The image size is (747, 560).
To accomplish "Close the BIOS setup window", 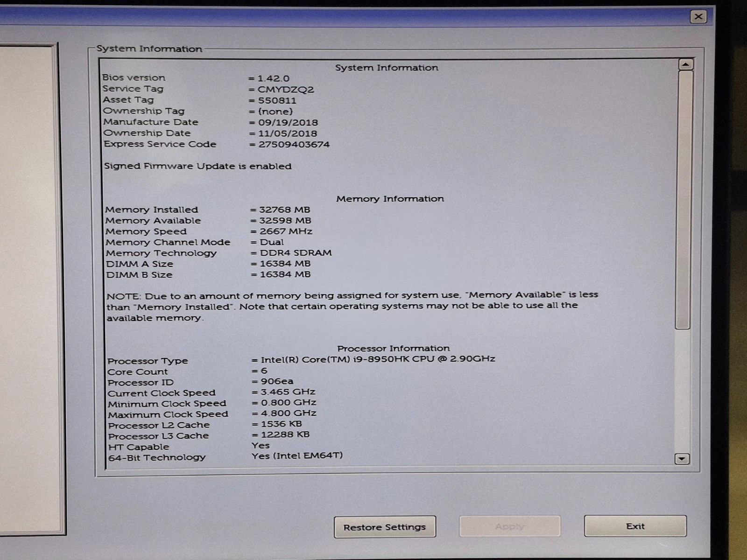I will [x=698, y=17].
